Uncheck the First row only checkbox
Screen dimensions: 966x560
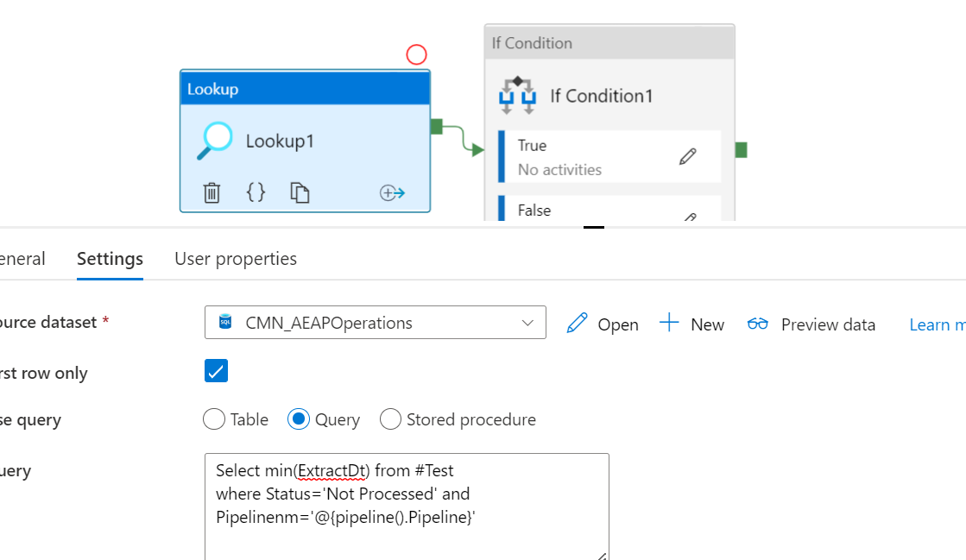point(216,371)
